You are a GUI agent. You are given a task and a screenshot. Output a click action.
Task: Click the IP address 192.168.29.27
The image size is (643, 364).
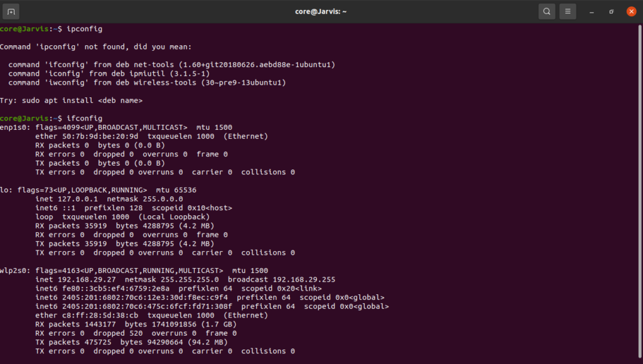[87, 279]
